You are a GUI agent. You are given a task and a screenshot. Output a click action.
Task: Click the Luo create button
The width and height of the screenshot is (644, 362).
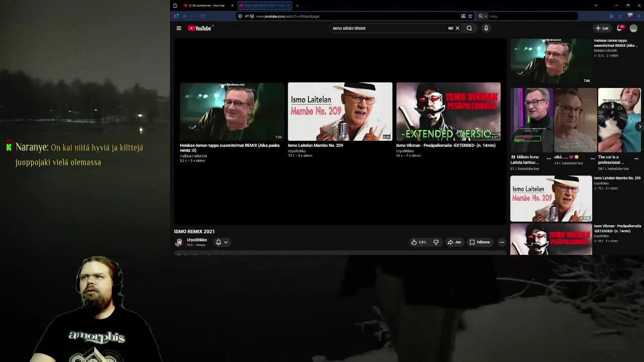tap(602, 28)
